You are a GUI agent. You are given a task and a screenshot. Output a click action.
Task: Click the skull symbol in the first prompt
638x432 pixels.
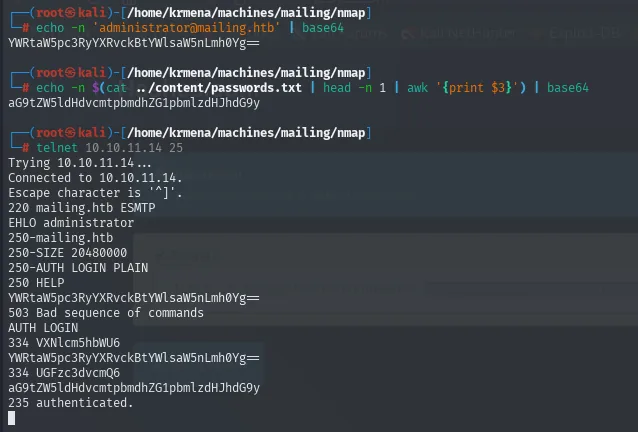point(70,13)
